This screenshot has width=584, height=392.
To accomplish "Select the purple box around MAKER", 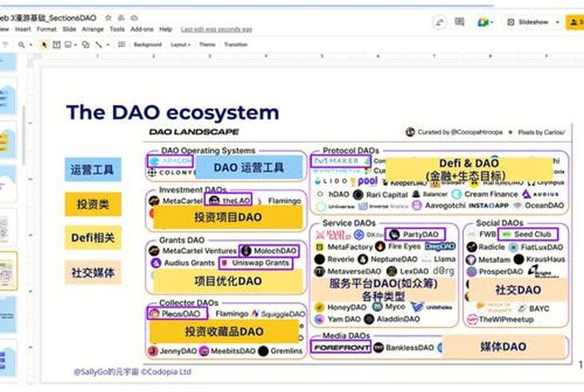I will point(340,161).
